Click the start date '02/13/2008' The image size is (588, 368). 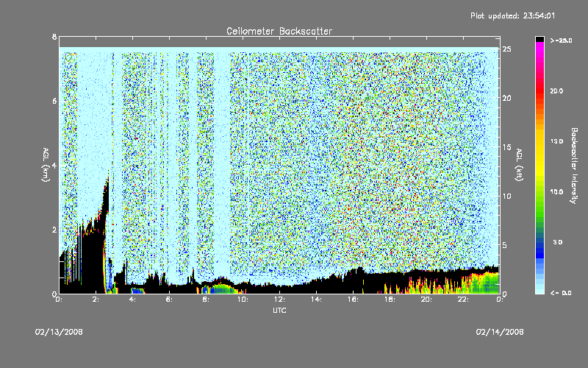[59, 332]
